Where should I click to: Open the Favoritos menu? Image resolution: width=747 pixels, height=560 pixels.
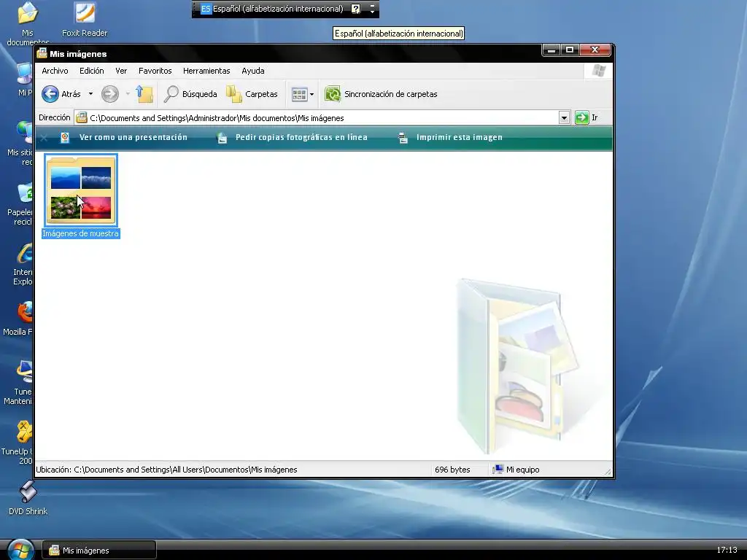(x=155, y=71)
